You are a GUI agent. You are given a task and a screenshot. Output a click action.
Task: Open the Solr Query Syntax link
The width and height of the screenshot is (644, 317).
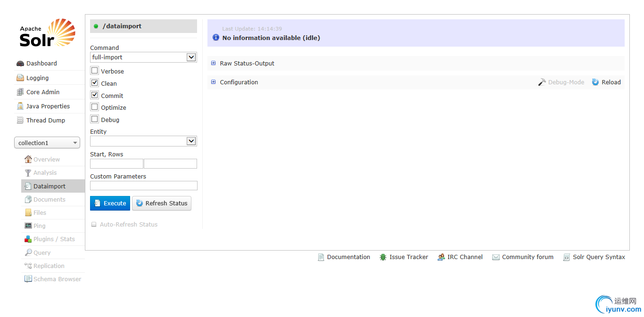[599, 257]
